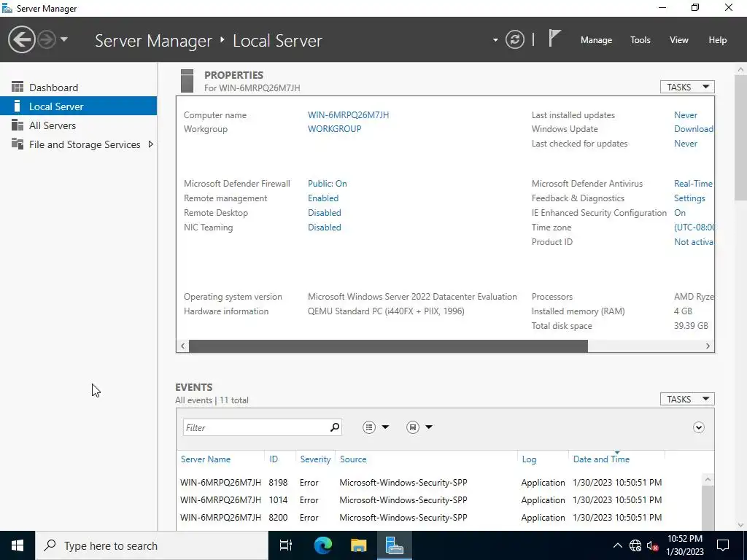
Task: Click Defender Antivirus Real-Time link
Action: click(694, 183)
